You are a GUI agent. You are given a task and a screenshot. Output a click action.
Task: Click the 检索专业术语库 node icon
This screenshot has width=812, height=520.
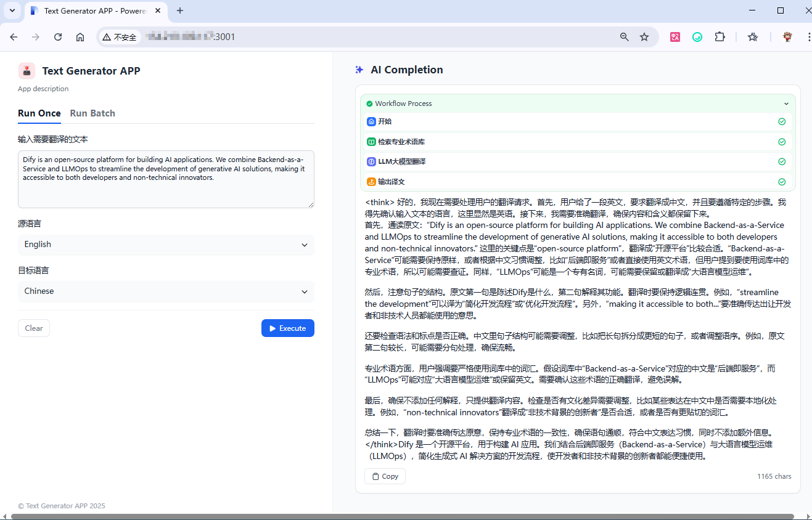371,142
